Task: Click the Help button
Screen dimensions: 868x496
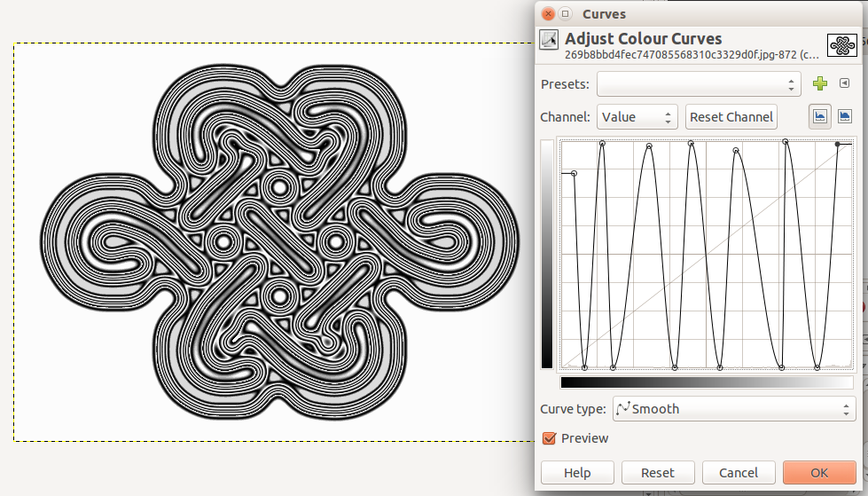Action: tap(577, 473)
